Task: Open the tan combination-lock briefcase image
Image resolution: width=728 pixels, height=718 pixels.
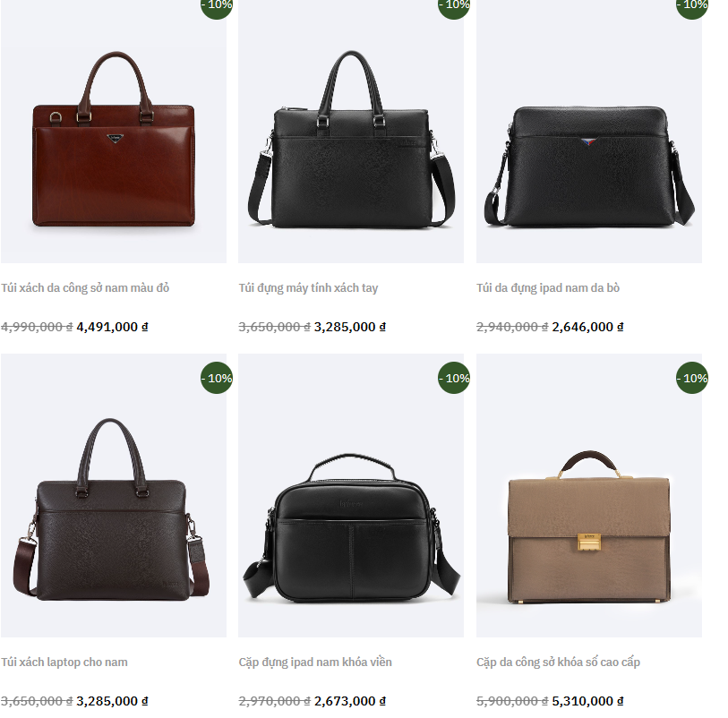Action: pyautogui.click(x=588, y=495)
